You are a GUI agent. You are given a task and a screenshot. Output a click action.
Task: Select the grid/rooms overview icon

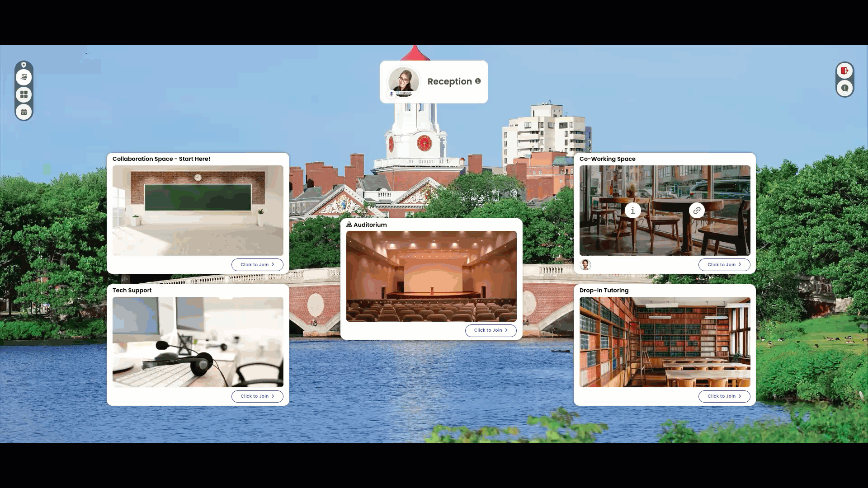pos(24,94)
